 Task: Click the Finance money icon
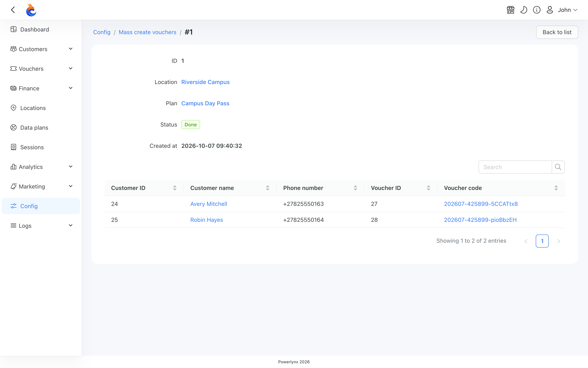13,88
